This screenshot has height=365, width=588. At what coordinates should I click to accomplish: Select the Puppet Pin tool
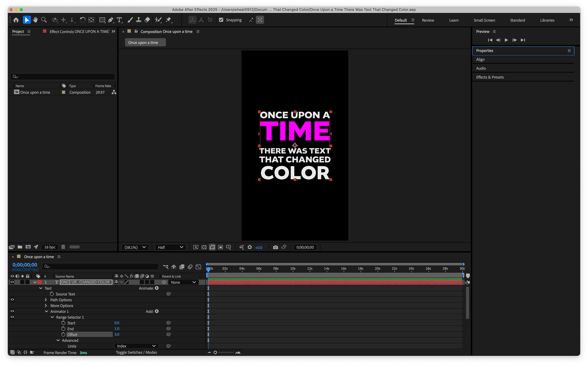pos(169,20)
